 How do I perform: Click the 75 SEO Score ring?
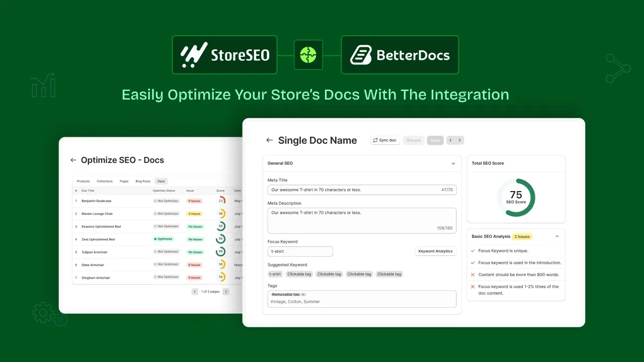516,198
